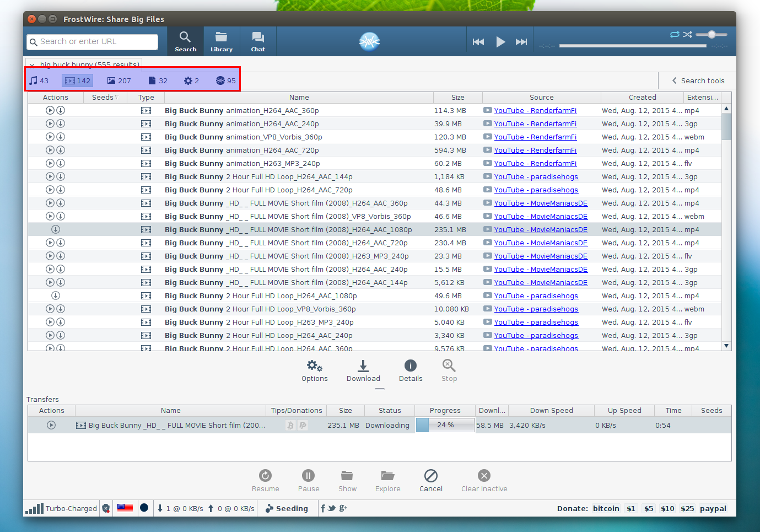Sort results by Type column header
Viewport: 760px width, 532px height.
click(x=146, y=98)
